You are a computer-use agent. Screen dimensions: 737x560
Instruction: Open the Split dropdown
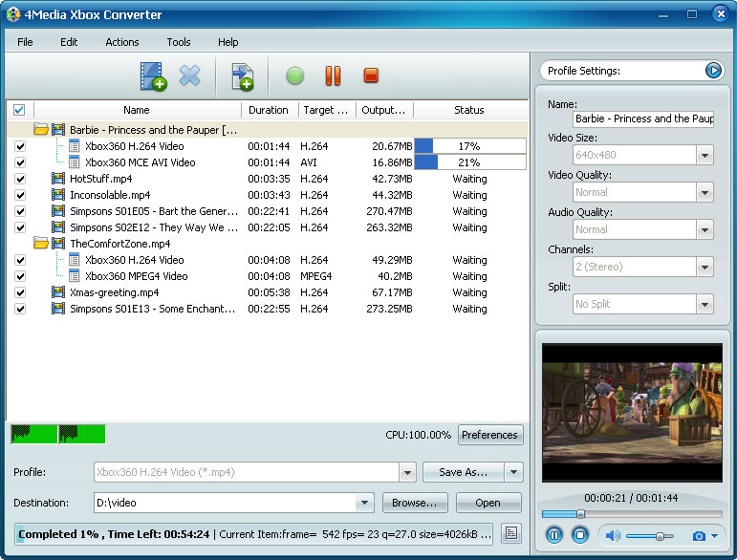(704, 304)
